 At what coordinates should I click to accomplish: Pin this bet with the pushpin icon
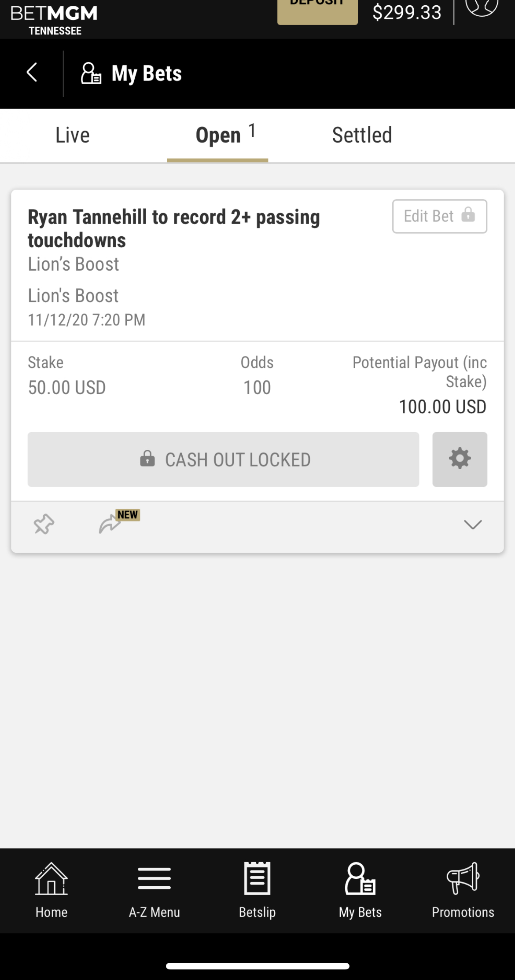(x=44, y=524)
